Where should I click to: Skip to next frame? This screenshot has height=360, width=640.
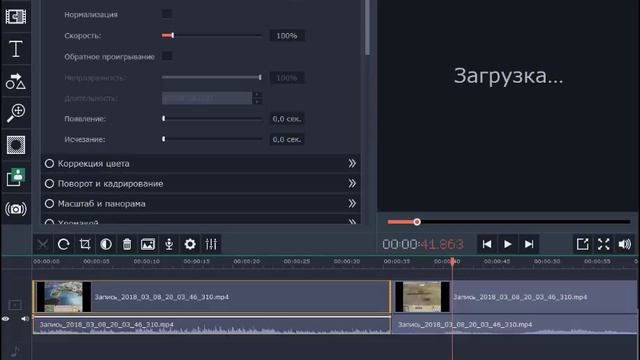pos(529,244)
